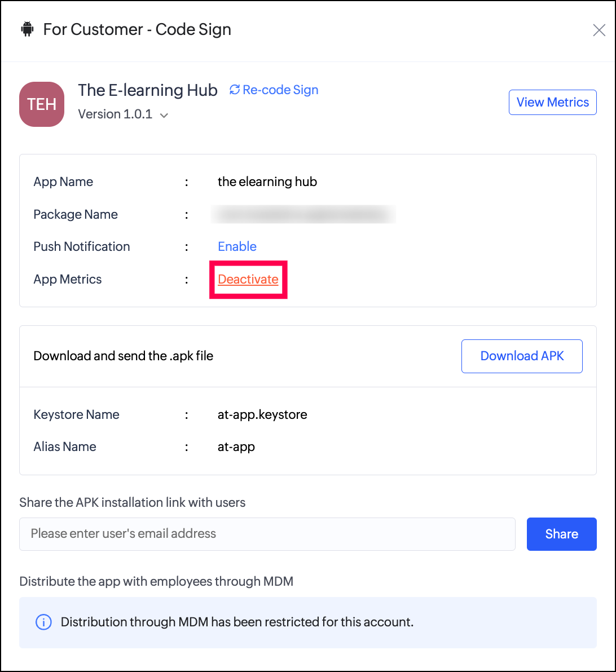Click The E-learning Hub title
Screen dimensions: 616x672
(x=148, y=90)
